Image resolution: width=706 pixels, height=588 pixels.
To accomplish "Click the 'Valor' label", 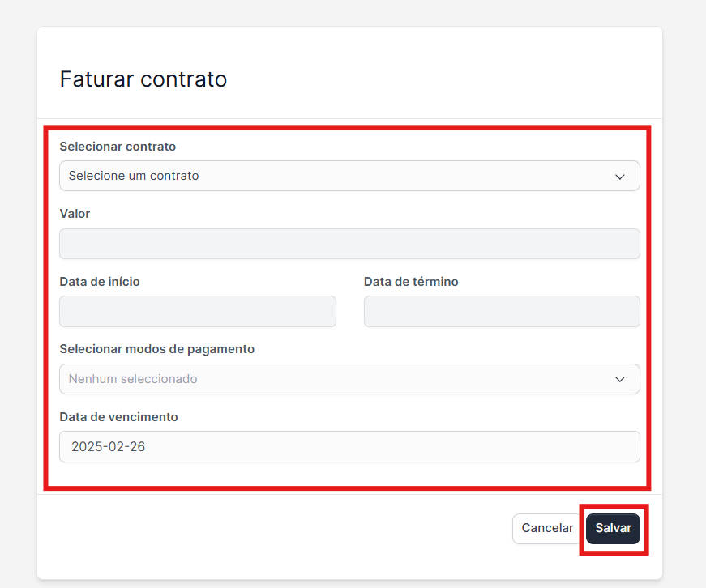I will pos(75,214).
